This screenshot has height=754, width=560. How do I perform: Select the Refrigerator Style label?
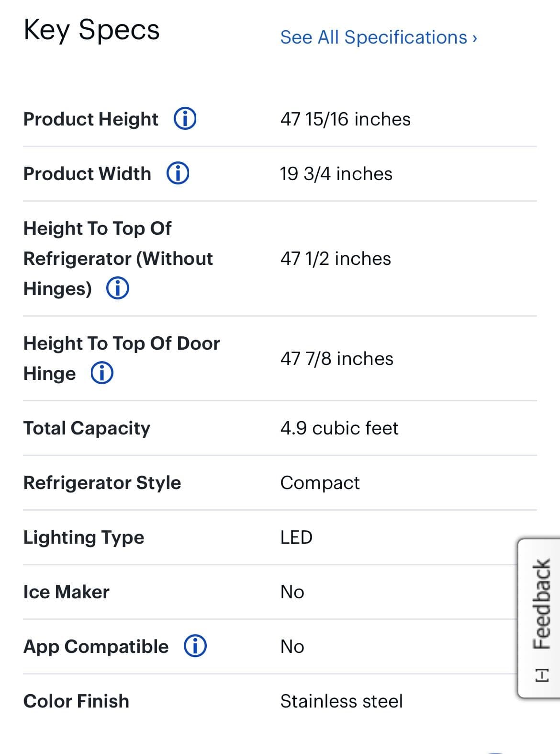point(102,483)
